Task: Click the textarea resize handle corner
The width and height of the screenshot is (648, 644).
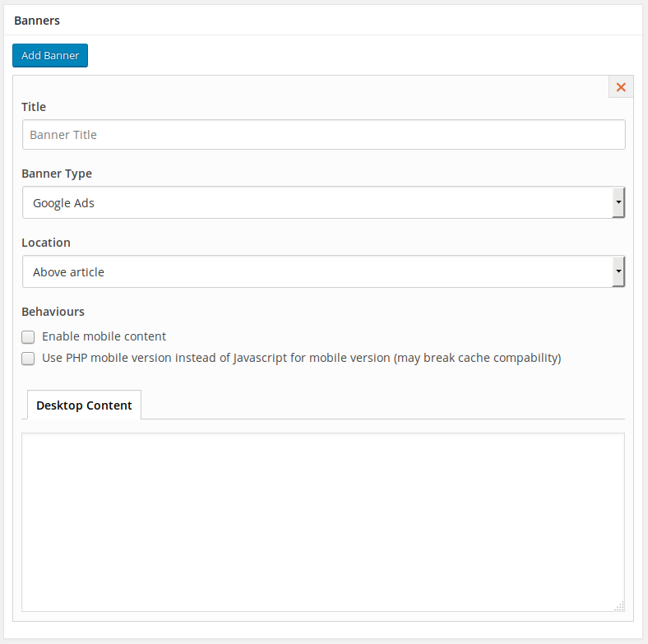Action: click(x=619, y=606)
